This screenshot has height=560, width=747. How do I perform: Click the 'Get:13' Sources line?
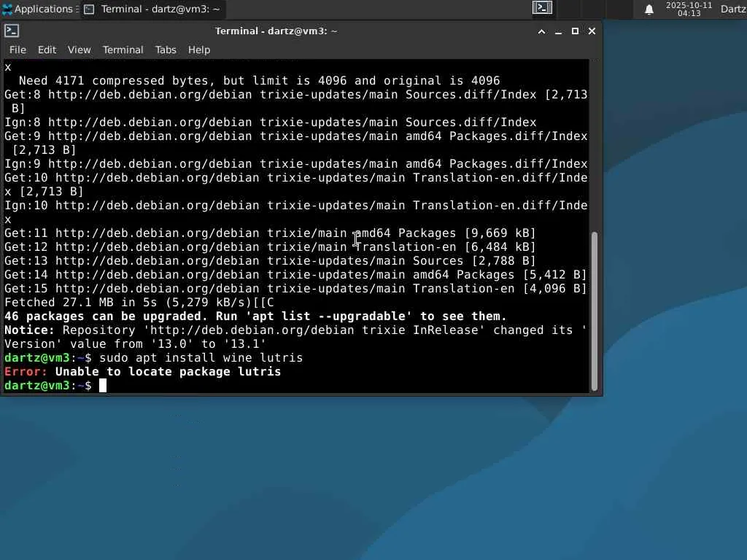point(270,261)
